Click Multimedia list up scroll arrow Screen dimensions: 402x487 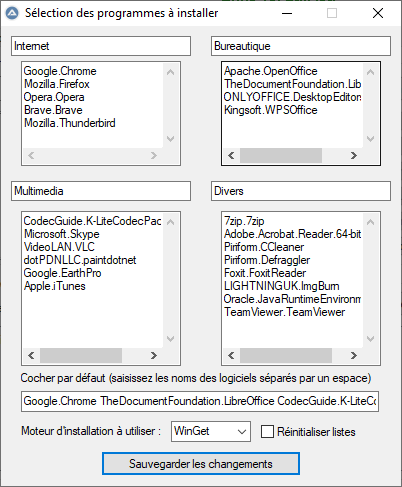pyautogui.click(x=171, y=222)
